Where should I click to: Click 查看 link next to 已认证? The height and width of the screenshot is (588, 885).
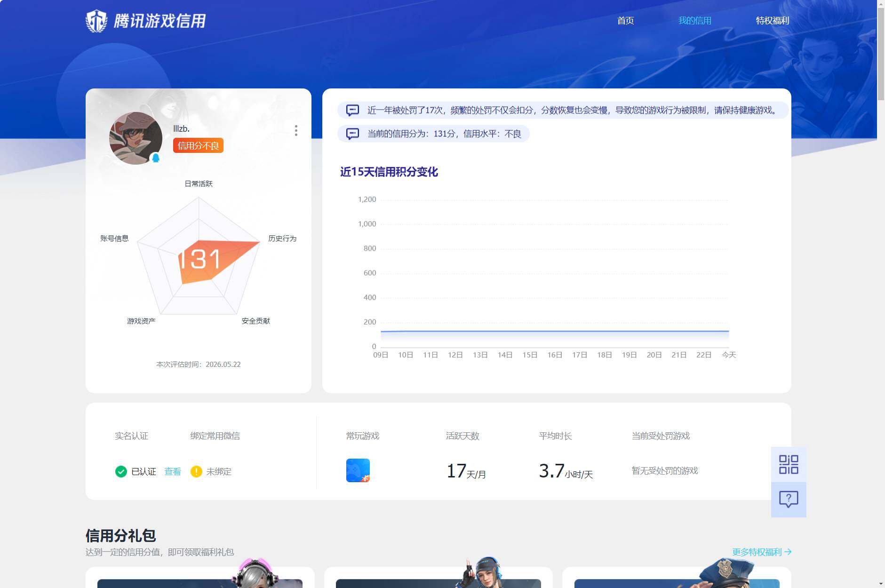[173, 471]
